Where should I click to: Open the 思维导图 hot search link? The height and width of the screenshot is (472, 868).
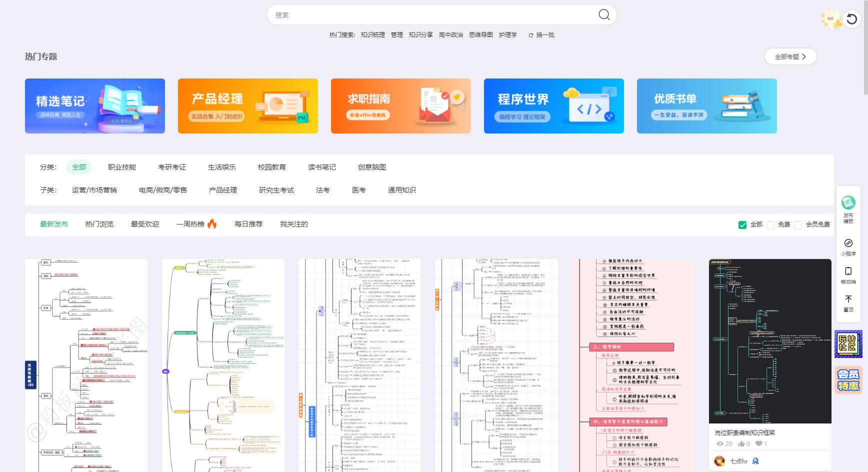coord(482,35)
